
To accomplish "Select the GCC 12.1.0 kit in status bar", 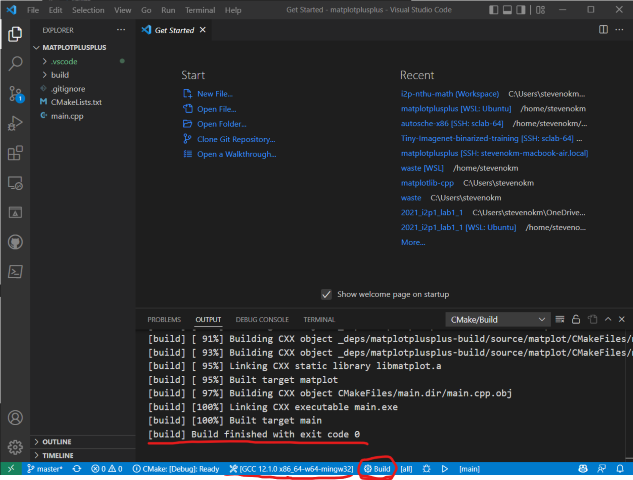I will 291,469.
